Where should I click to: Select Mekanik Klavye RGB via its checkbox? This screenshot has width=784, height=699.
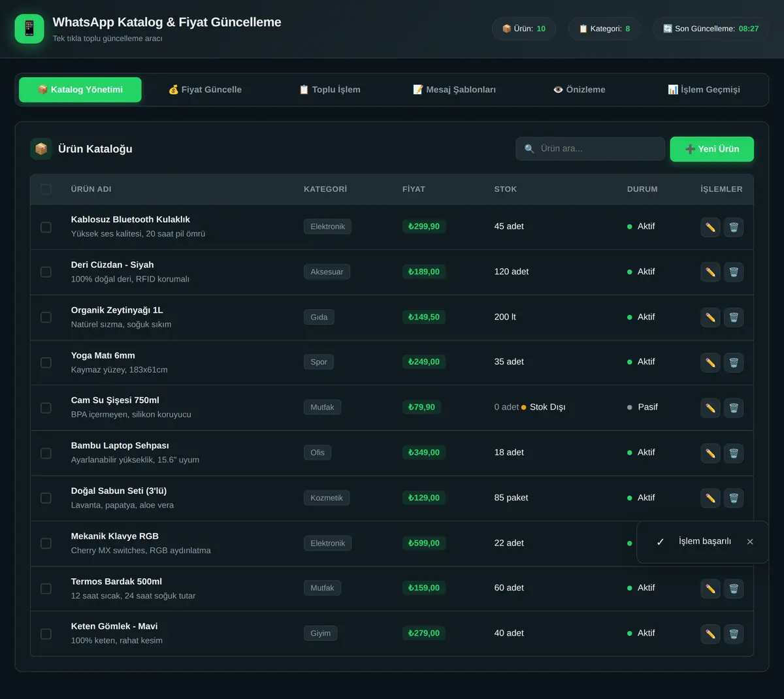[46, 544]
